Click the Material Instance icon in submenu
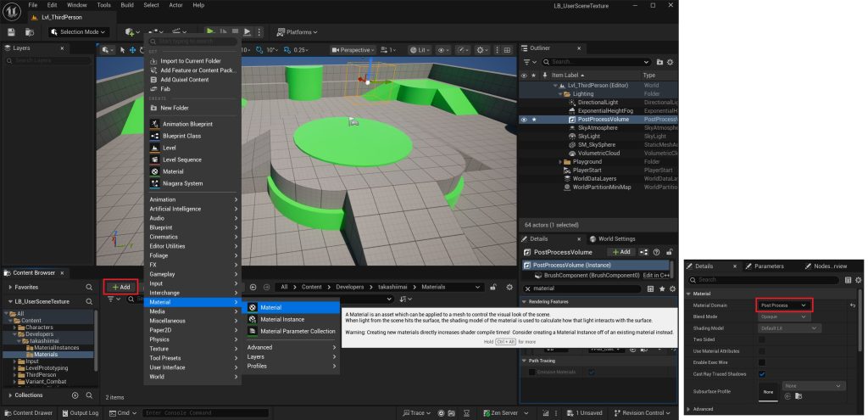 [x=253, y=319]
